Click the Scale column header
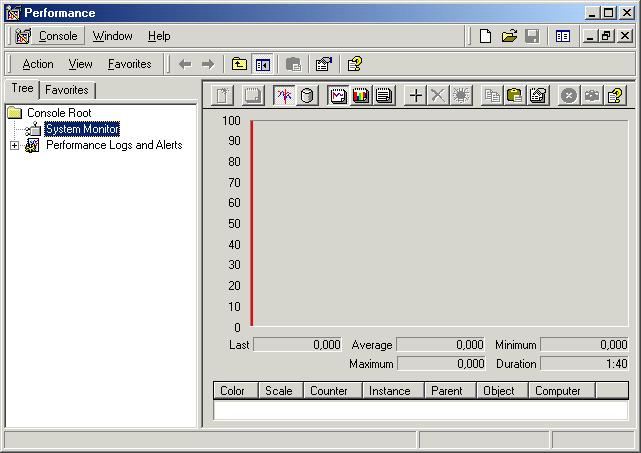This screenshot has width=641, height=453. click(x=281, y=391)
